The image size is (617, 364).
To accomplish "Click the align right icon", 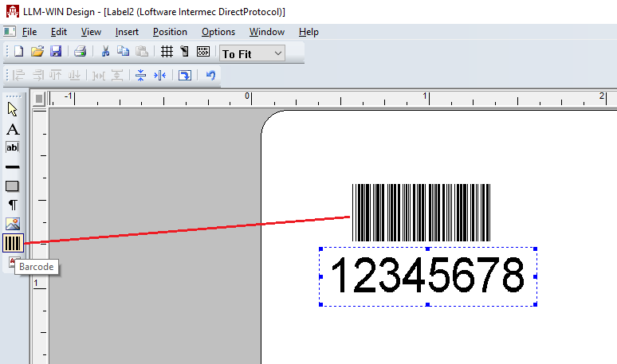I will click(37, 75).
